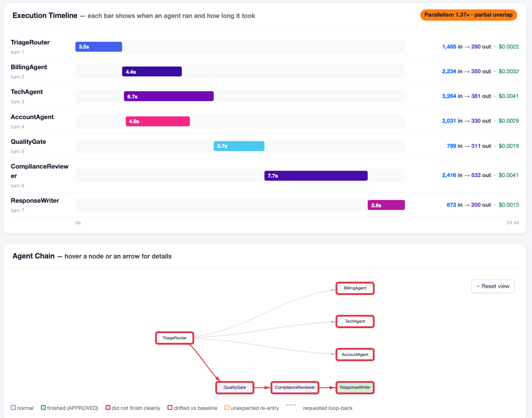Click ResponseWriter's '672 in → 200 out' stats

coord(469,205)
